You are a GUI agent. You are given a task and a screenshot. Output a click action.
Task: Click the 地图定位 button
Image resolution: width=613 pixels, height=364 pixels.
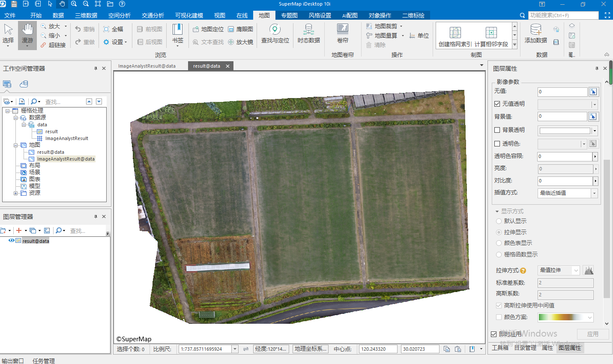(x=208, y=29)
